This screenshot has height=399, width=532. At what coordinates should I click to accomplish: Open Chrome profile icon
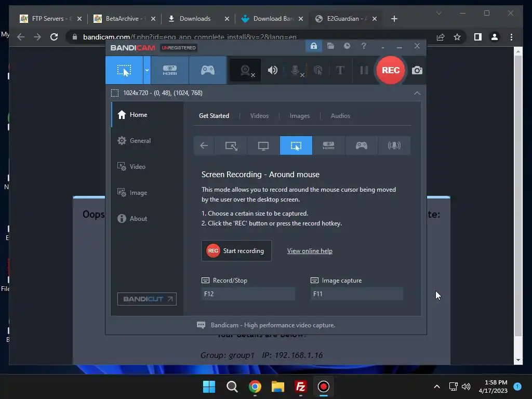[x=495, y=37]
